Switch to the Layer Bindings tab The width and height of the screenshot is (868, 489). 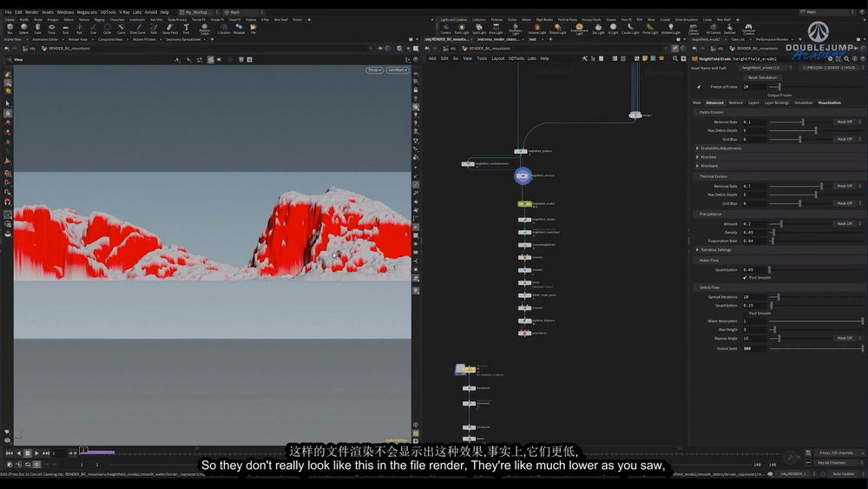tap(777, 103)
